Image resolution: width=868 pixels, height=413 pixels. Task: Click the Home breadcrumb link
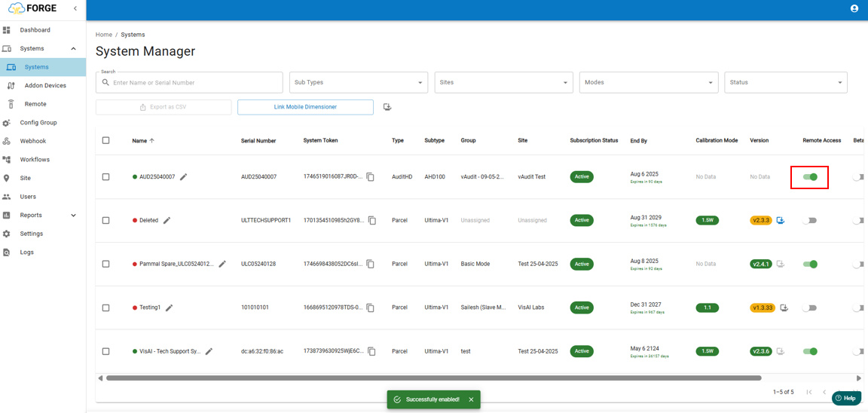pyautogui.click(x=103, y=35)
